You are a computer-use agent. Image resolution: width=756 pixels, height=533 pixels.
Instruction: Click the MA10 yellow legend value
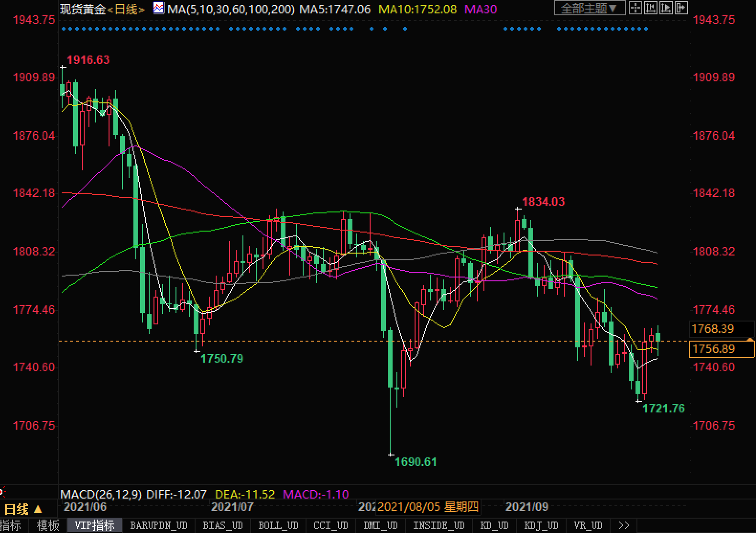pos(417,9)
